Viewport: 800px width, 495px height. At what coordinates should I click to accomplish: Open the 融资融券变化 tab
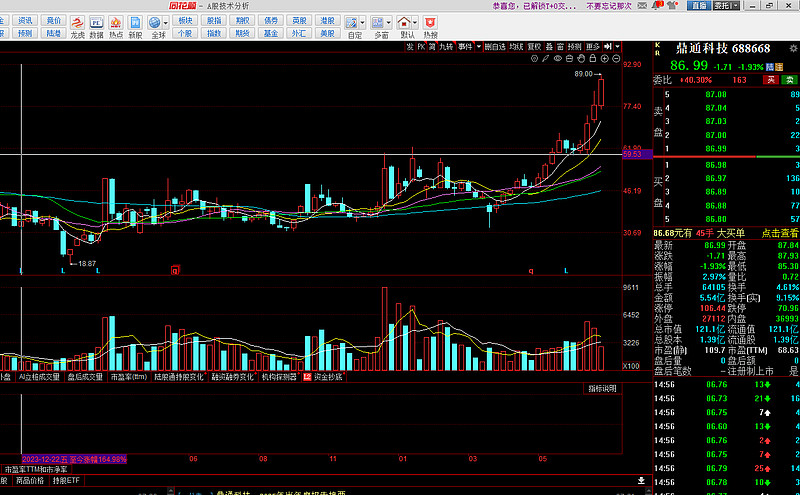pos(233,377)
